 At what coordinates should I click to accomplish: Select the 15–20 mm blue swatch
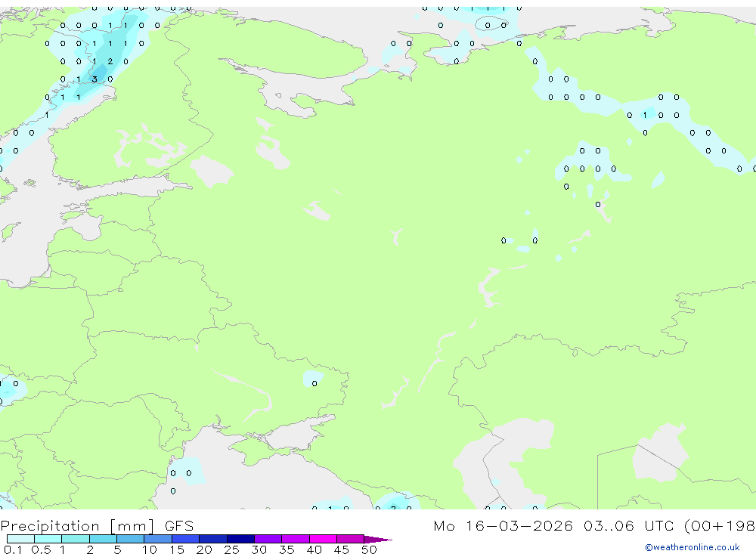pos(186,539)
